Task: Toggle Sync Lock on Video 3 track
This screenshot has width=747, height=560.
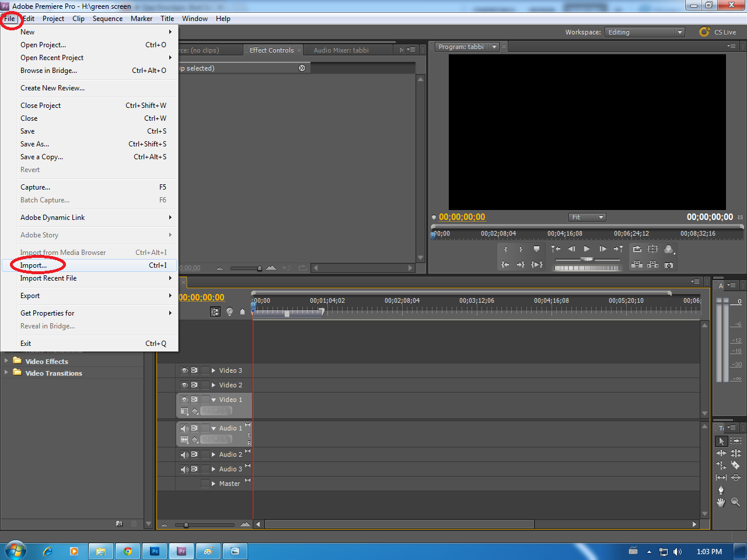Action: pyautogui.click(x=194, y=370)
